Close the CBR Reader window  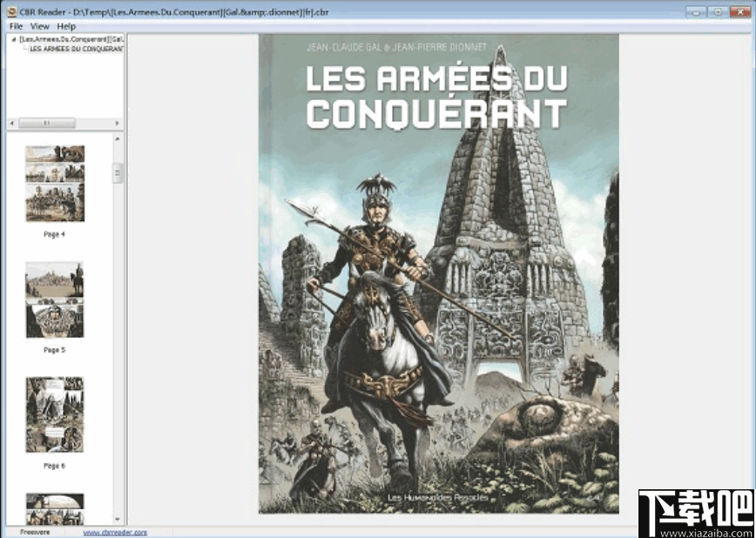pos(740,11)
